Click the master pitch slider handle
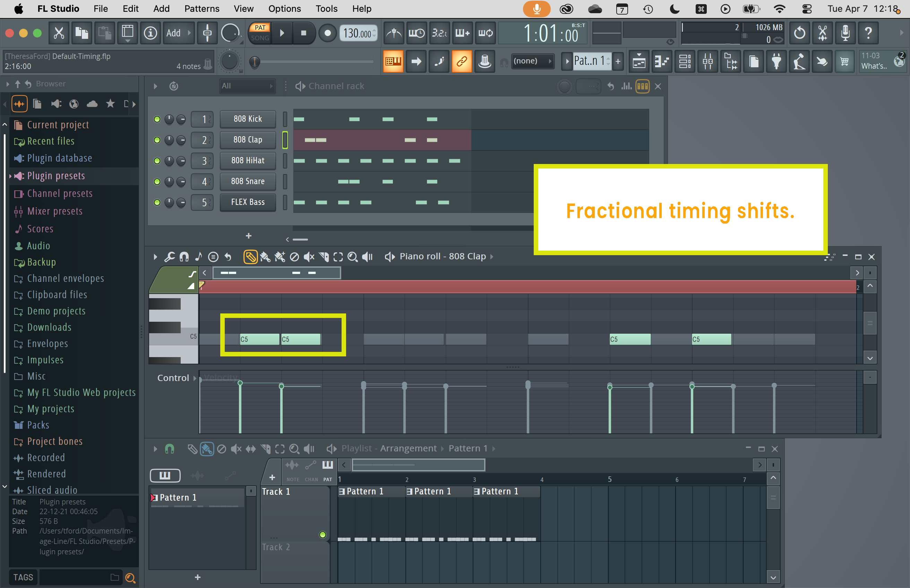The width and height of the screenshot is (910, 588). 255,61
